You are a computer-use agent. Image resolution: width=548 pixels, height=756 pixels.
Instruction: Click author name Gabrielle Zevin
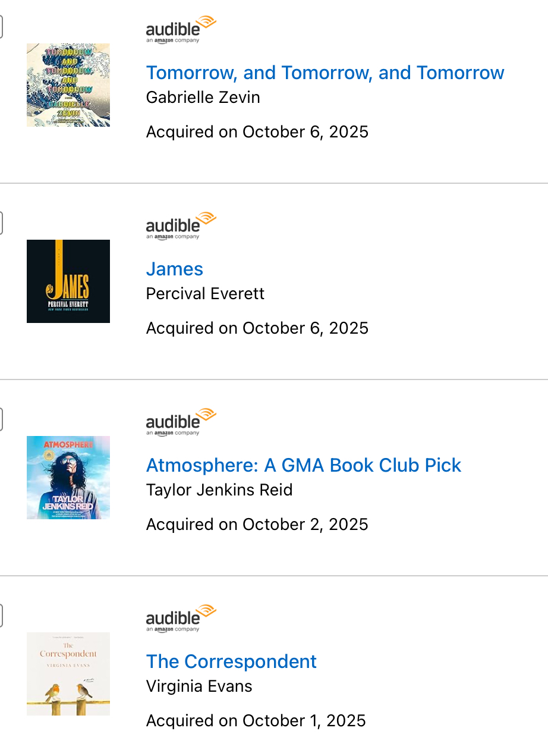203,97
